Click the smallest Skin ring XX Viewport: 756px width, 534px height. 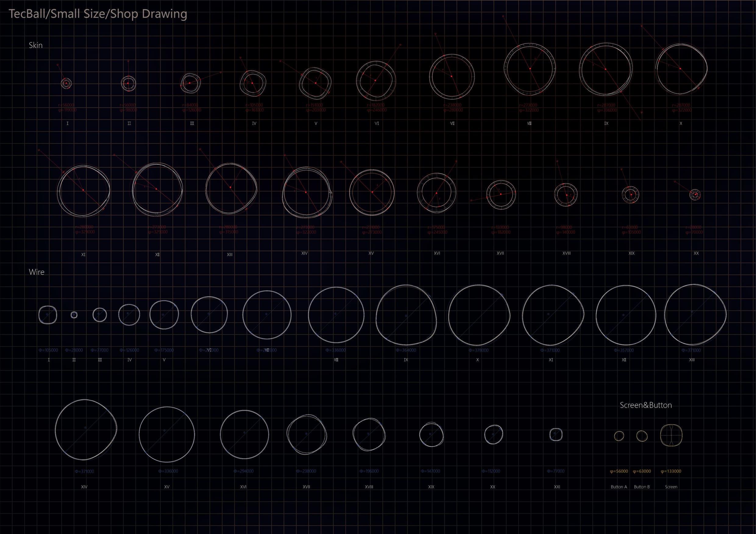695,195
